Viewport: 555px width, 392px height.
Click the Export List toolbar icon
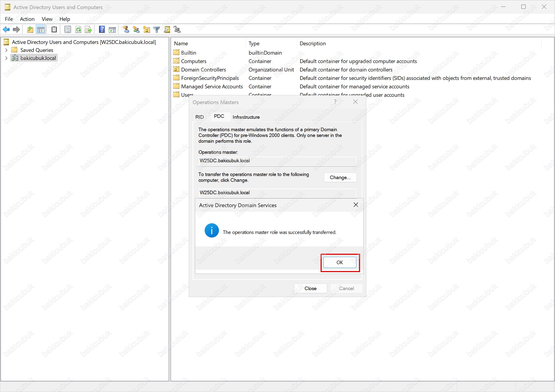[x=89, y=30]
